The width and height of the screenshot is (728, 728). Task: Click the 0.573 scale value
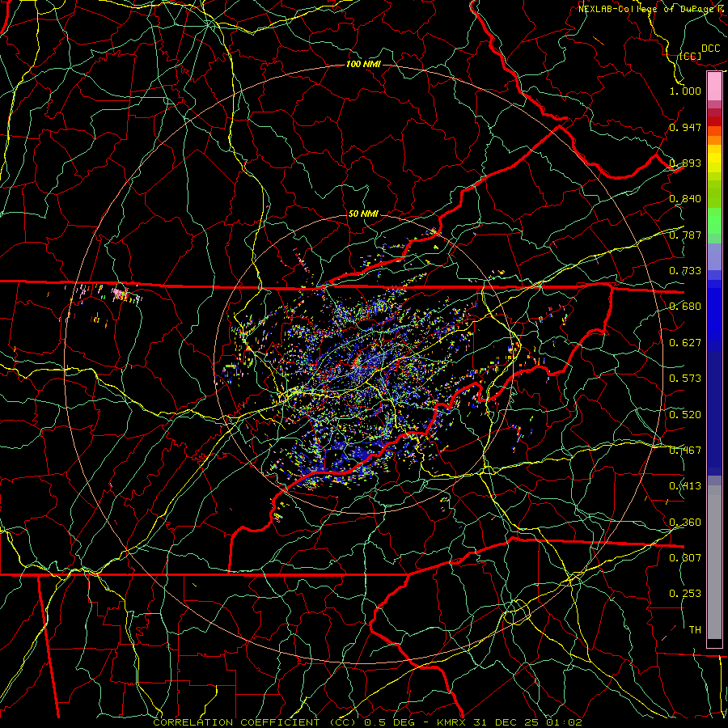pos(685,379)
